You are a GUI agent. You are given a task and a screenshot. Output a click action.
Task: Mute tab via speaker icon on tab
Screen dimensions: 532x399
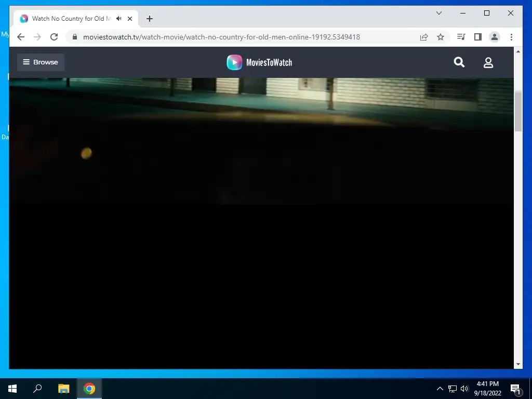[x=119, y=19]
